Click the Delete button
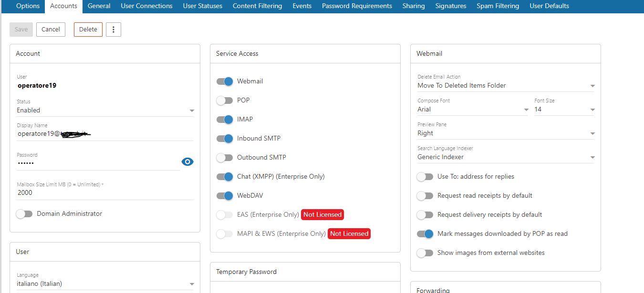This screenshot has width=644, height=293. 88,30
